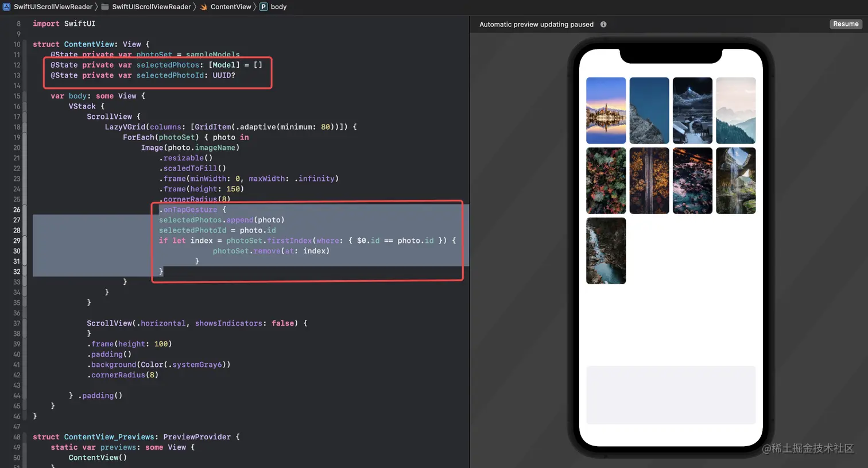This screenshot has width=868, height=468.
Task: Click '.background(Color(.systemGray6))' line
Action: pos(158,365)
